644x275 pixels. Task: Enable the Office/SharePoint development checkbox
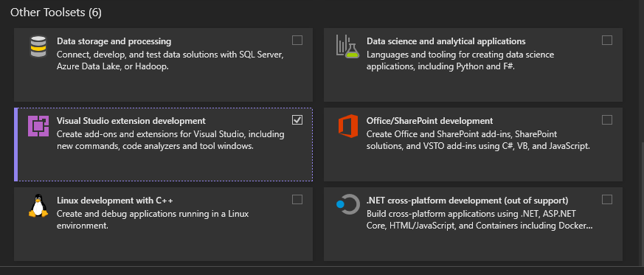click(x=606, y=120)
